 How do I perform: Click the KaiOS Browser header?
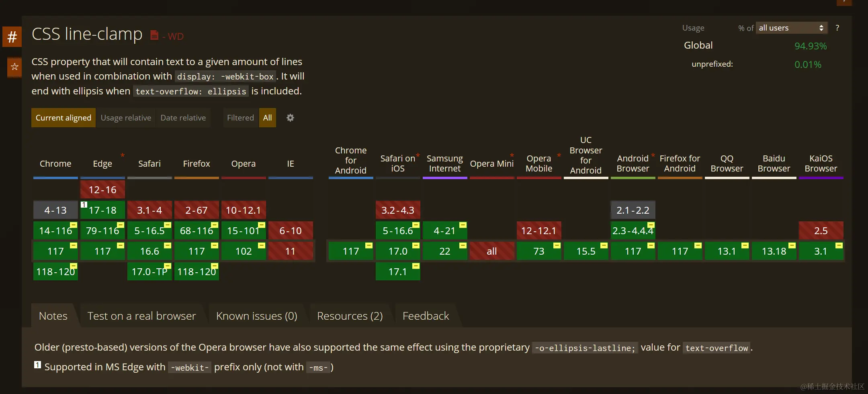(x=821, y=163)
